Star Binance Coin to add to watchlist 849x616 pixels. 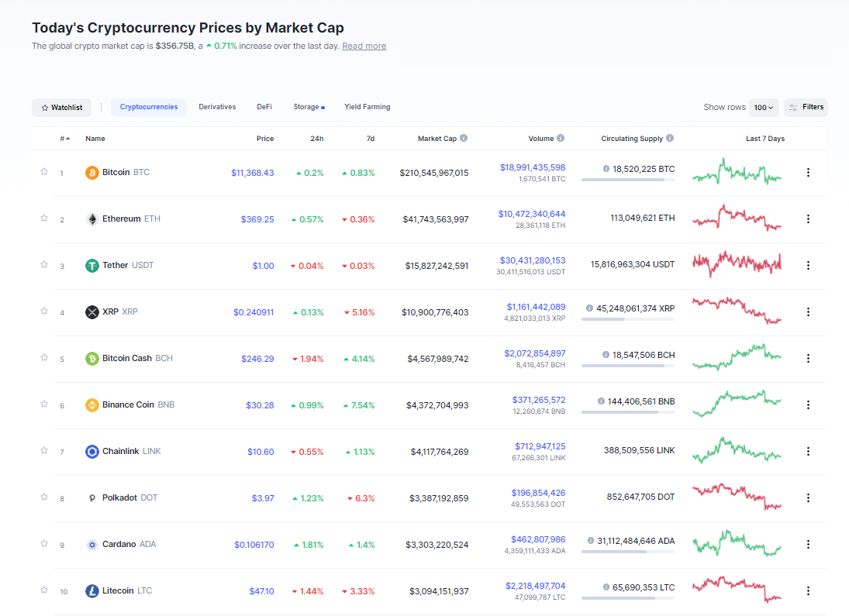[x=44, y=404]
